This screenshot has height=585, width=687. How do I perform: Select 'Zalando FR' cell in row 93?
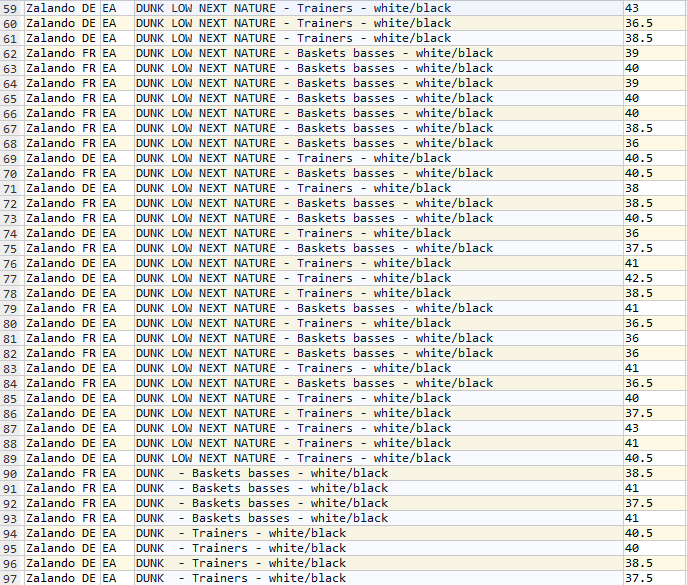pos(63,518)
